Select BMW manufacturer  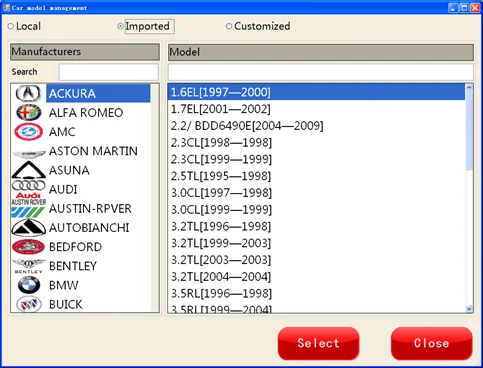[x=64, y=285]
